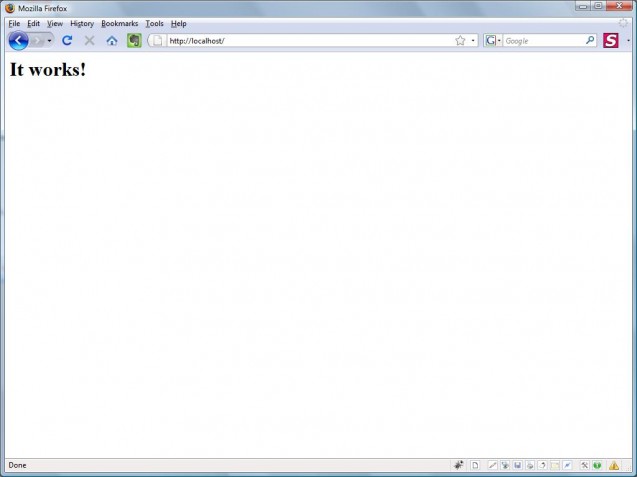Click the "Done" status bar text
Image resolution: width=637 pixels, height=477 pixels.
coord(17,465)
